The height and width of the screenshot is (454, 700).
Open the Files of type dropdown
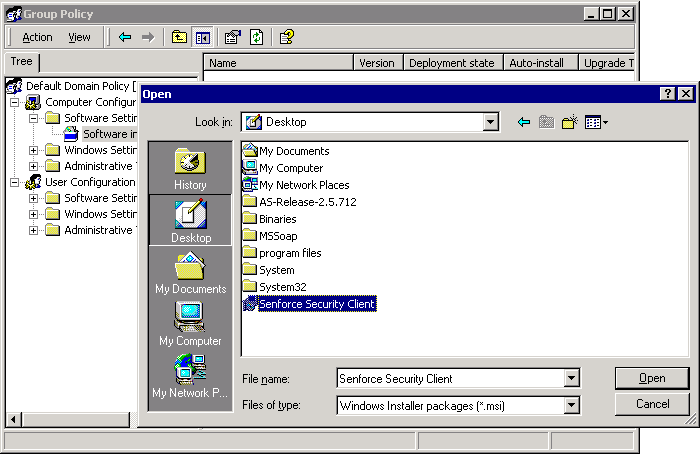coord(571,405)
